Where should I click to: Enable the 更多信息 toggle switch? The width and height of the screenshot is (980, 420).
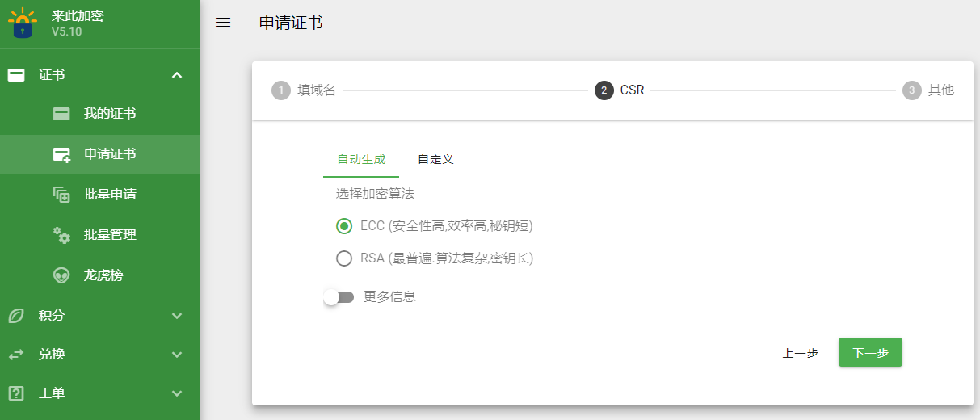point(339,297)
